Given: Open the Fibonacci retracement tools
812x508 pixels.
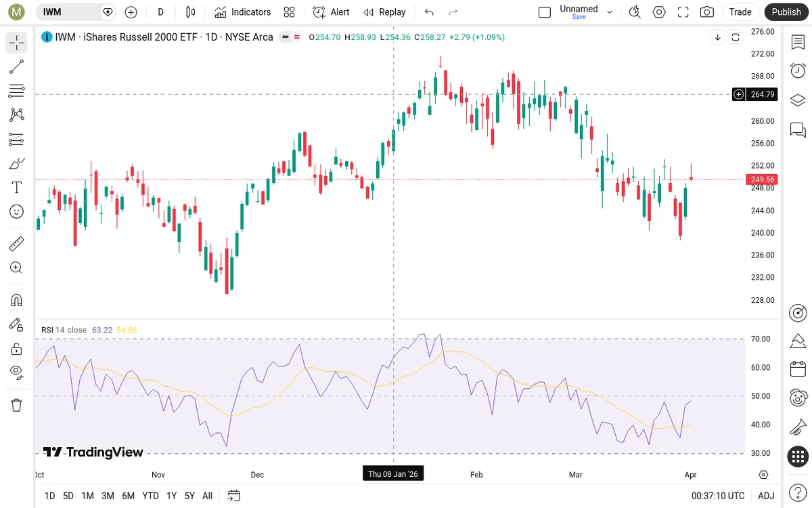Looking at the screenshot, I should point(17,91).
